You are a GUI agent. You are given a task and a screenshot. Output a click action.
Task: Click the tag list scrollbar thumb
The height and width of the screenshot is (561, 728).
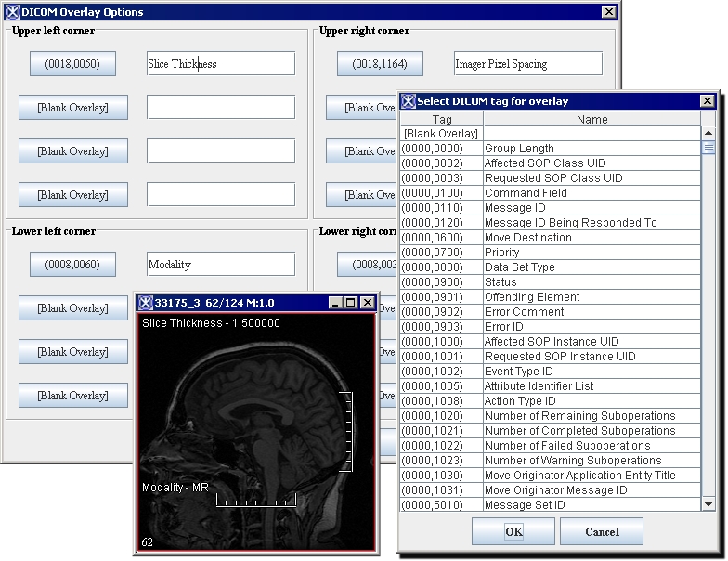point(708,148)
